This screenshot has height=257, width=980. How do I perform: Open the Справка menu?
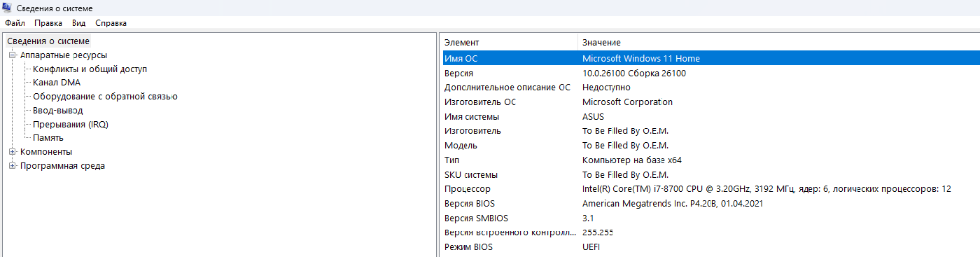tap(111, 23)
